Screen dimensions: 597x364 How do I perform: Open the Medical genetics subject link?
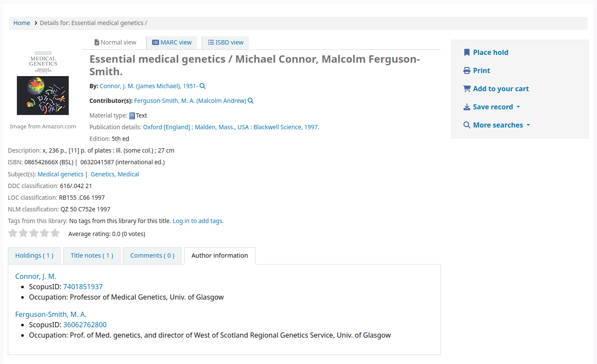[x=61, y=174]
